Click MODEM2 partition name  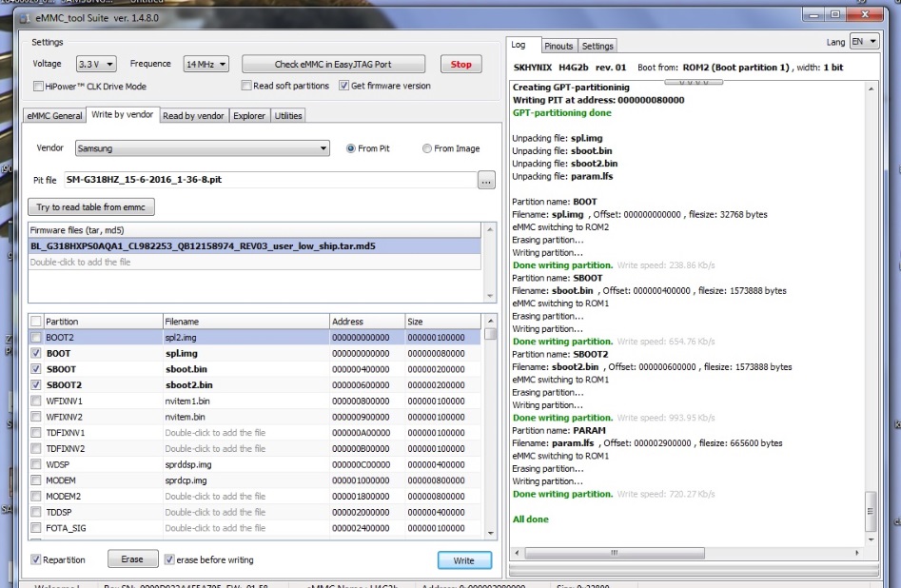[x=63, y=496]
